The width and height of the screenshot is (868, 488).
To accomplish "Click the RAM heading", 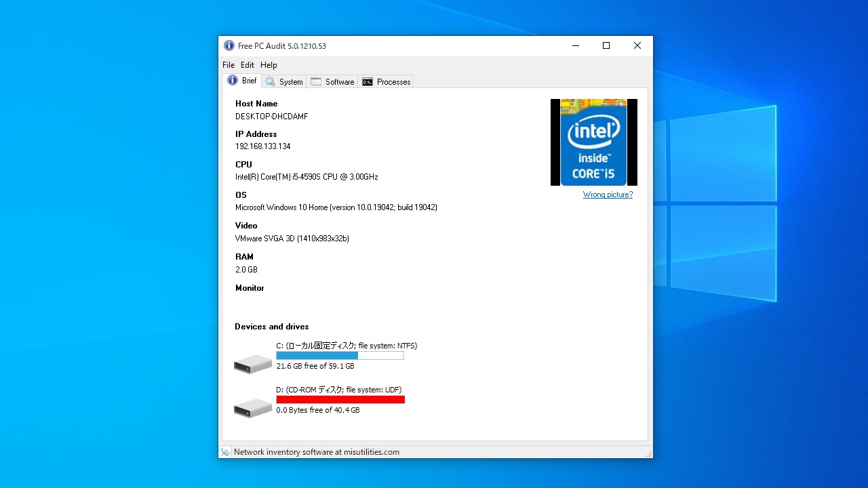I will [x=244, y=257].
